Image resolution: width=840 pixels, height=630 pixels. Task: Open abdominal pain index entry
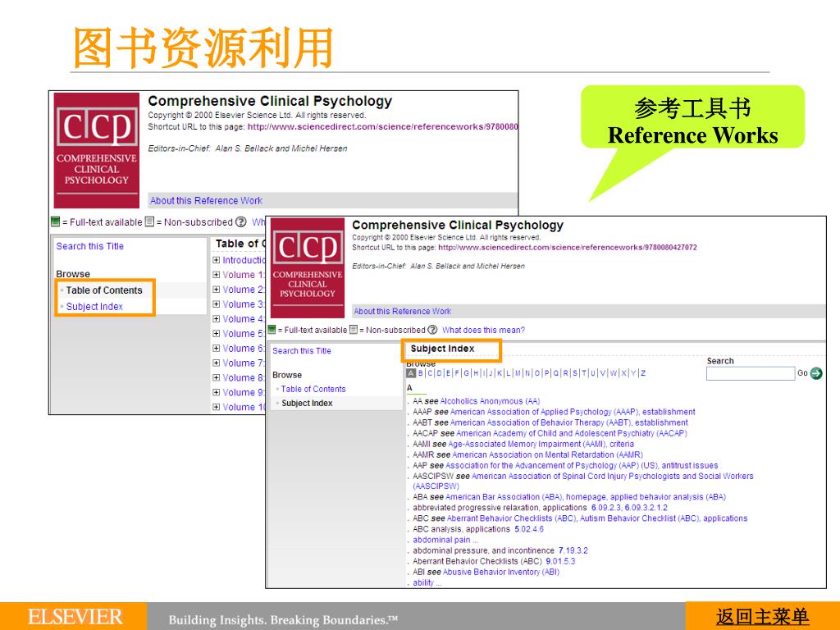tap(445, 540)
